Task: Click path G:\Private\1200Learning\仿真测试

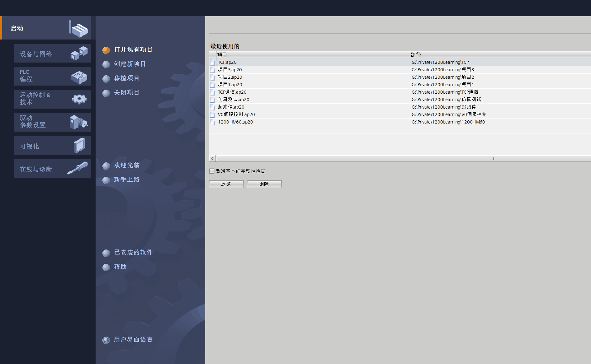Action: pos(446,100)
